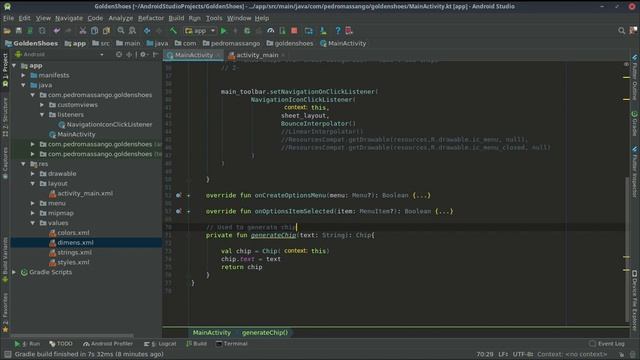640x360 pixels.
Task: Open the Tools menu
Action: point(214,18)
